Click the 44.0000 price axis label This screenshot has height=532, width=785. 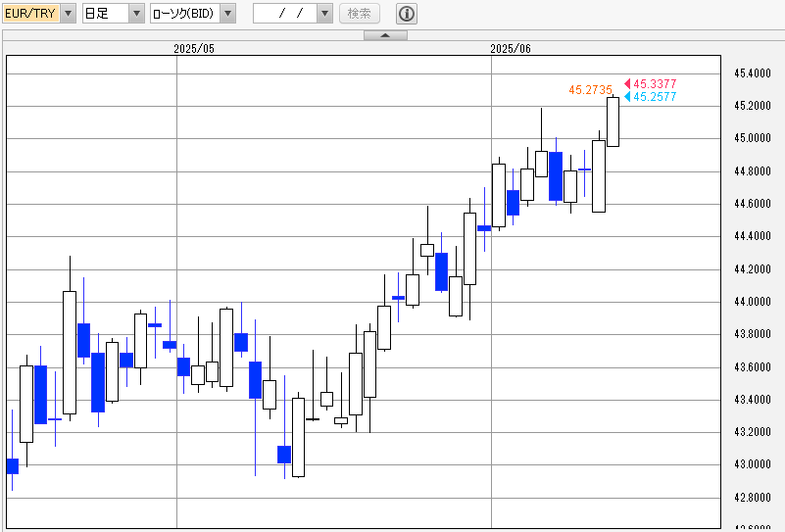[753, 302]
